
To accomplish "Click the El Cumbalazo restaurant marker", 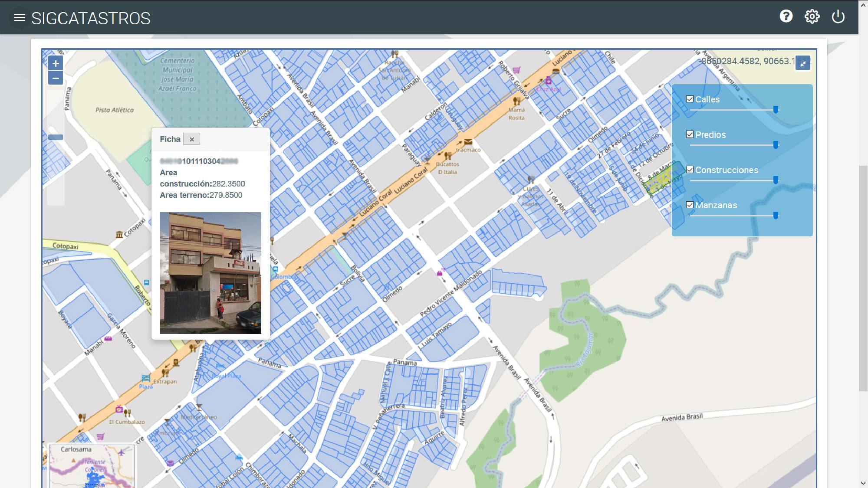I will click(127, 413).
